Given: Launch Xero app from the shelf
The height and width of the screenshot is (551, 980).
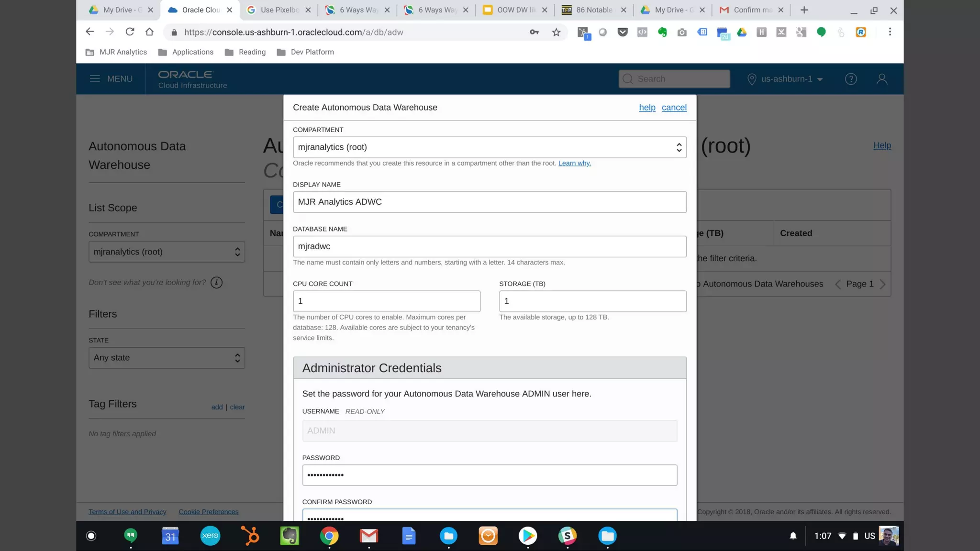Looking at the screenshot, I should click(x=210, y=536).
